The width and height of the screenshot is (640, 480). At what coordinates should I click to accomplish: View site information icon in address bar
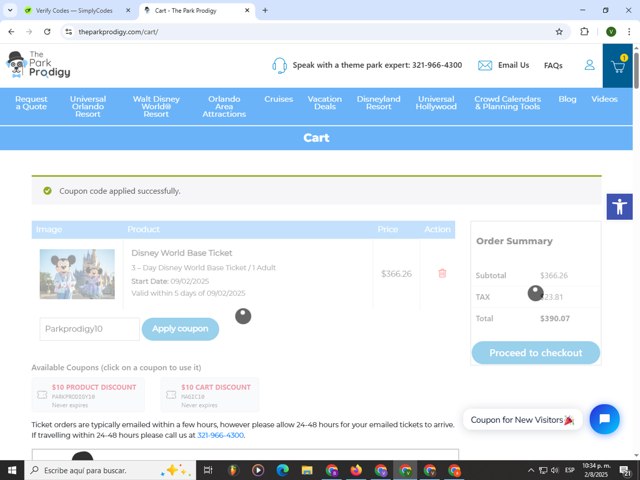click(x=69, y=32)
